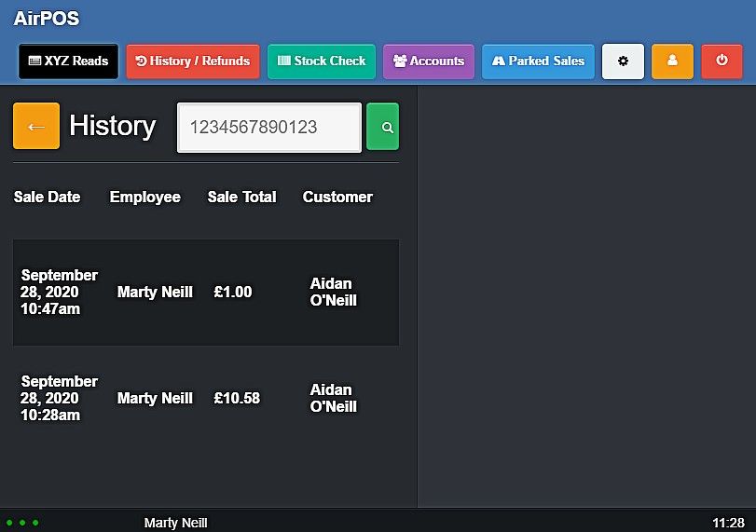
Task: Select the sale dated September 28, 2020 10:28am
Action: pyautogui.click(x=206, y=399)
